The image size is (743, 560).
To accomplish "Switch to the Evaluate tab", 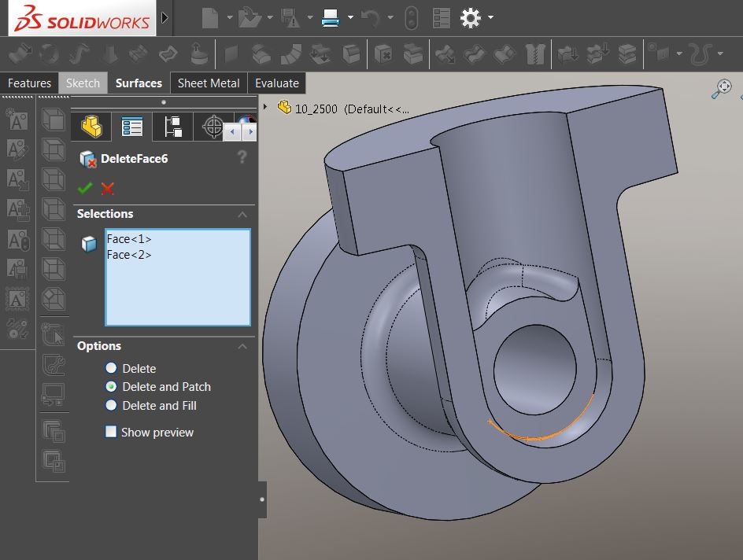I will click(x=277, y=83).
